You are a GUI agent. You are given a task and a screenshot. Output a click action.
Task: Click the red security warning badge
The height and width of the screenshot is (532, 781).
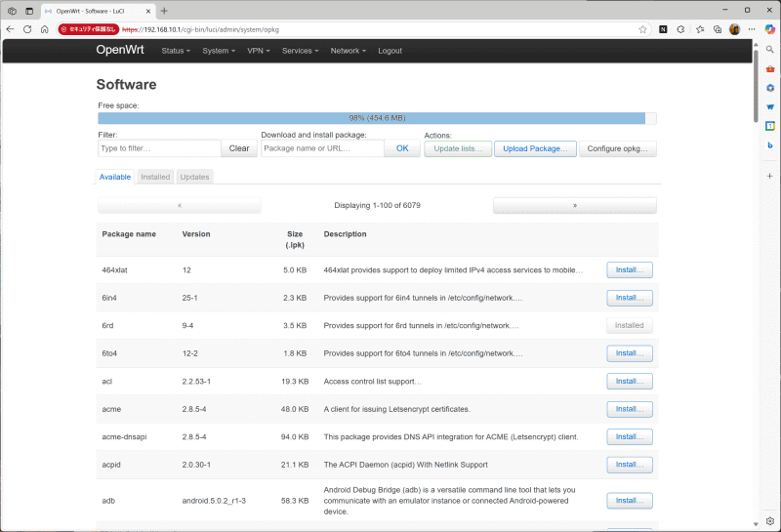(x=89, y=29)
